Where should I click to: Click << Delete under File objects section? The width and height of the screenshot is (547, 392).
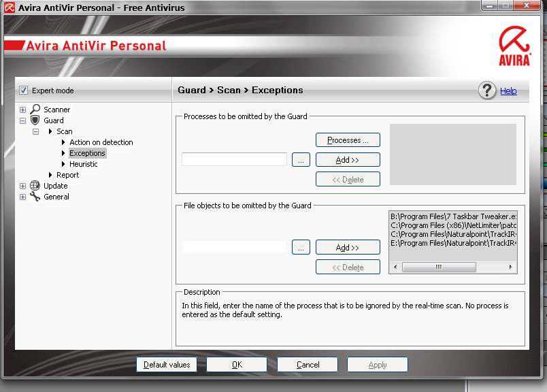[x=348, y=267]
